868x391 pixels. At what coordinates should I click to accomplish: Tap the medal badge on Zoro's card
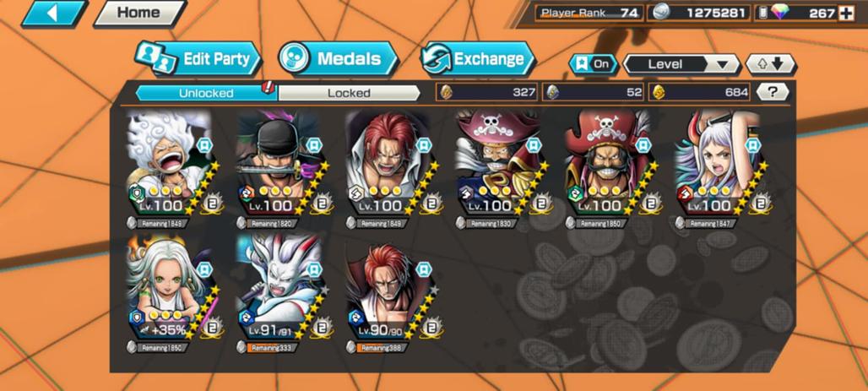coord(323,204)
